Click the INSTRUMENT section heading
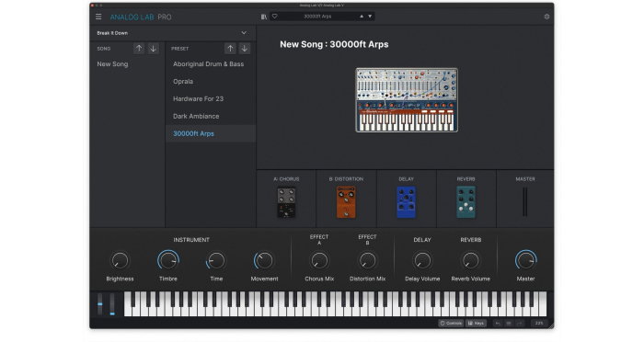Screen dimensions: 644x342 [191, 240]
